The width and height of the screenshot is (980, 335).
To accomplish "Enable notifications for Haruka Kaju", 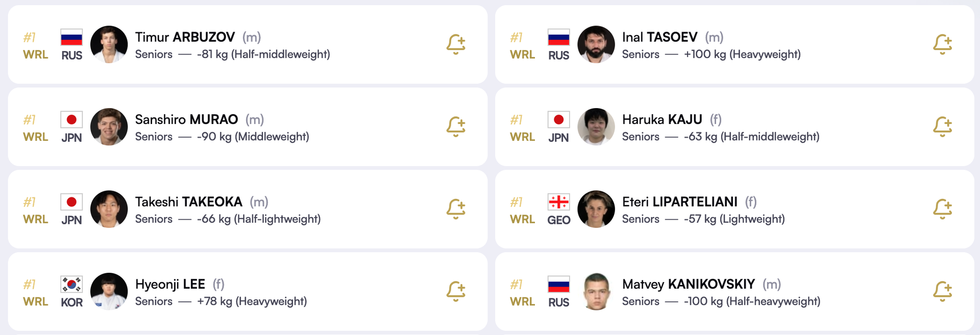I will click(x=942, y=126).
